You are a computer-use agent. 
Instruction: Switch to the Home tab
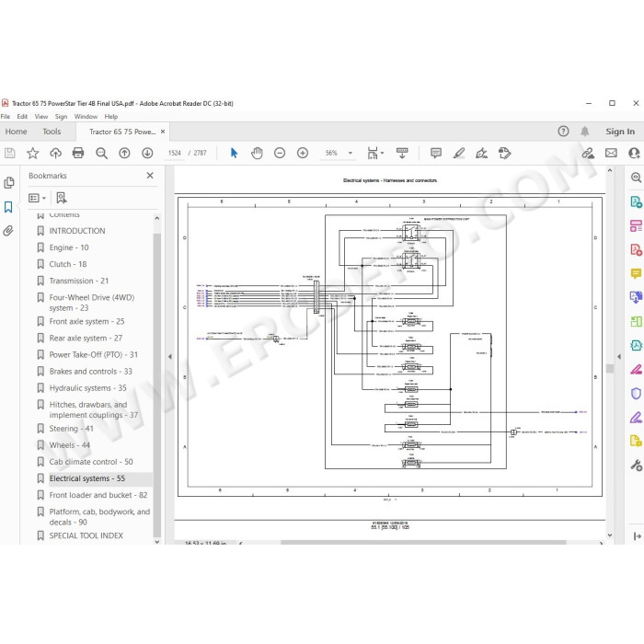pos(16,132)
